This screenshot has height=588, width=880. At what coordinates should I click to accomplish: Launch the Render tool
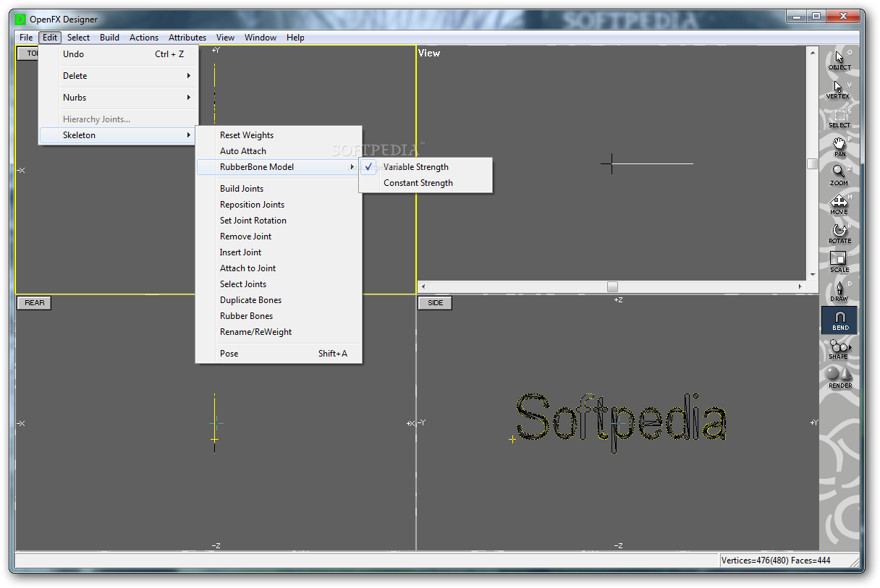click(839, 378)
